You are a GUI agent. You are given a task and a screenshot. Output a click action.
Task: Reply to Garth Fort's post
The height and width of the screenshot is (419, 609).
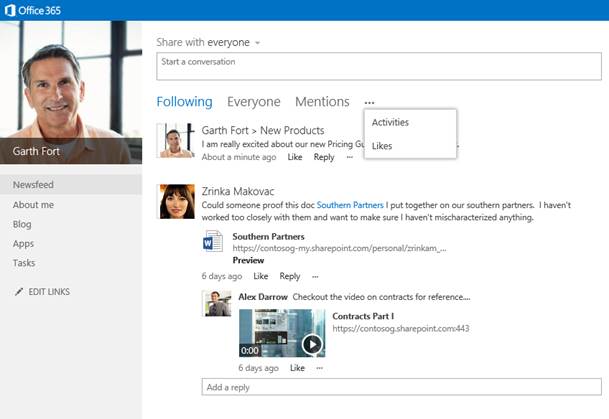(324, 157)
